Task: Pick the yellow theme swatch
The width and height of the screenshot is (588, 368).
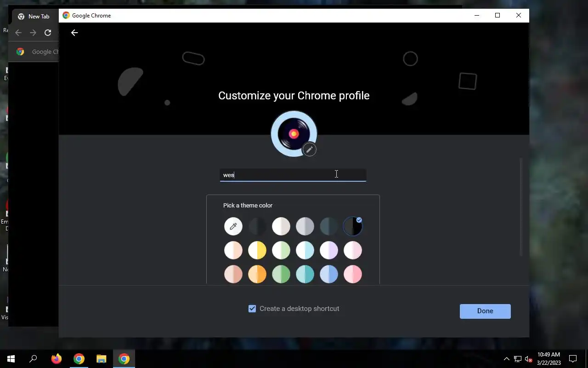Action: [x=257, y=250]
